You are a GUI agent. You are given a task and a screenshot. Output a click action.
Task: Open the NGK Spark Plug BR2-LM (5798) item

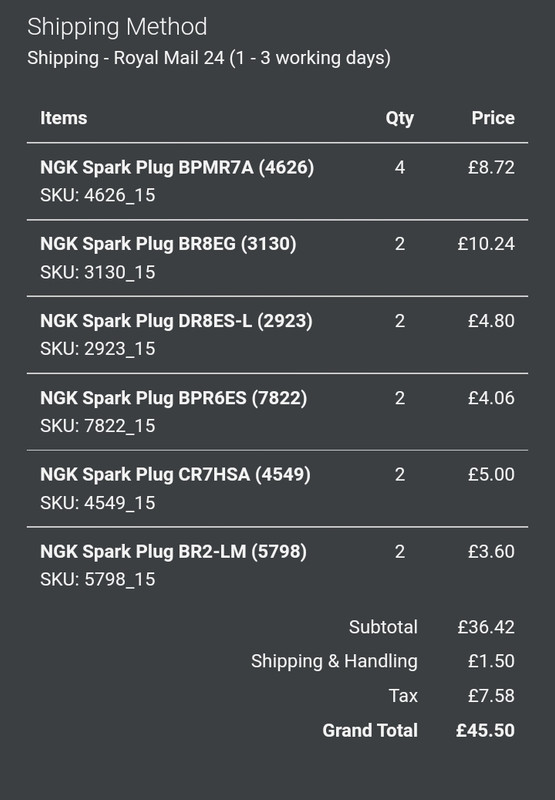[x=173, y=552]
